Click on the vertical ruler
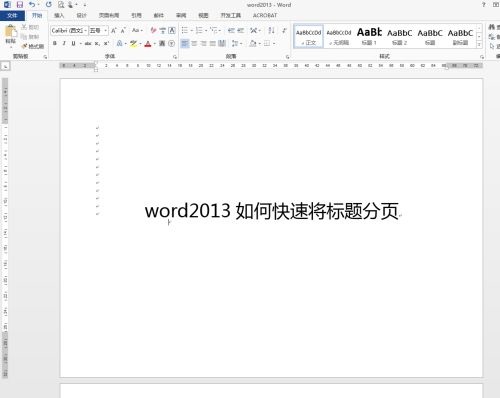 5,228
